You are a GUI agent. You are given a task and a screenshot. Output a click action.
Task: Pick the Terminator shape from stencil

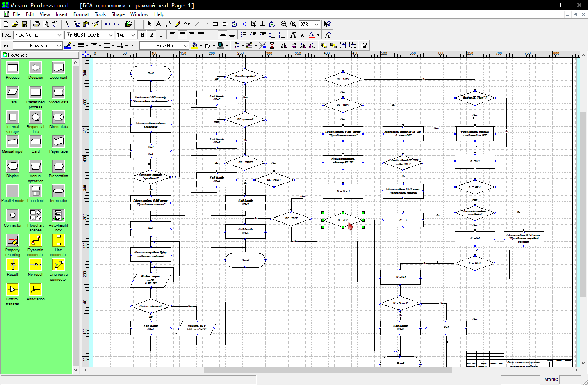(59, 191)
